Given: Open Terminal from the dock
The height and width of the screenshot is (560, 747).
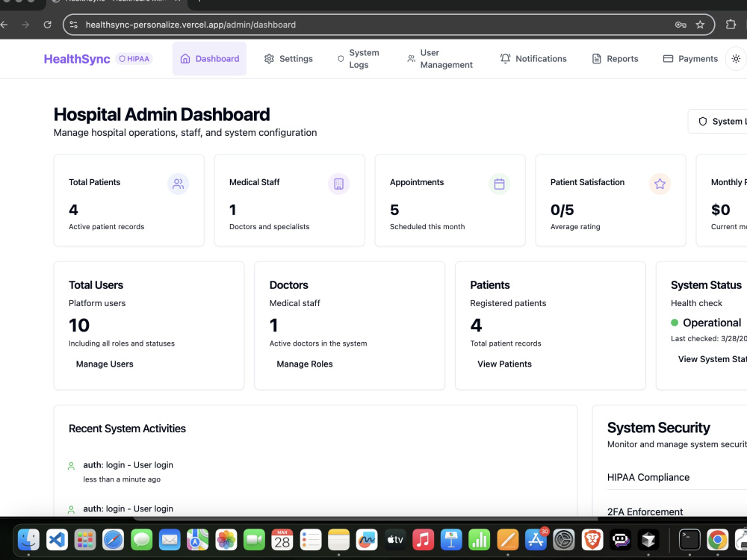Looking at the screenshot, I should [689, 540].
